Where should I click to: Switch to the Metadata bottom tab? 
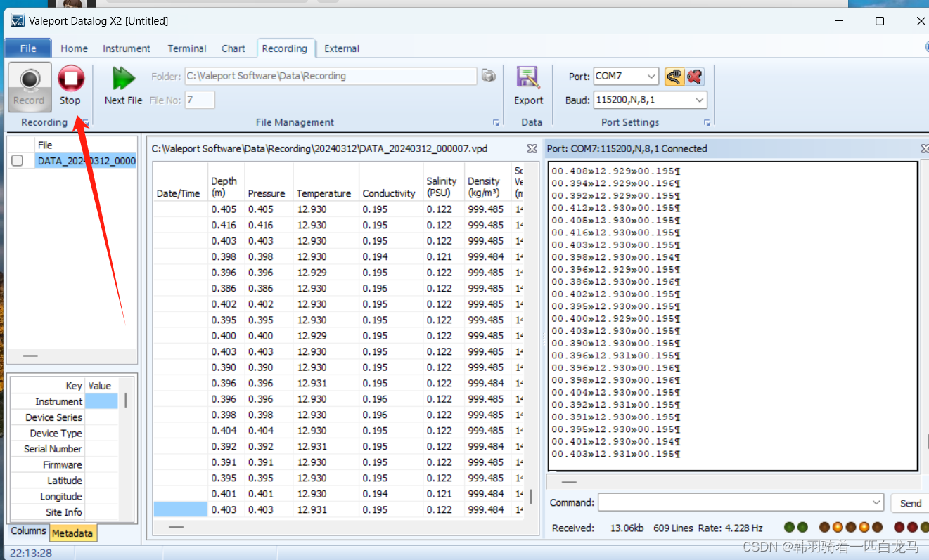coord(72,533)
